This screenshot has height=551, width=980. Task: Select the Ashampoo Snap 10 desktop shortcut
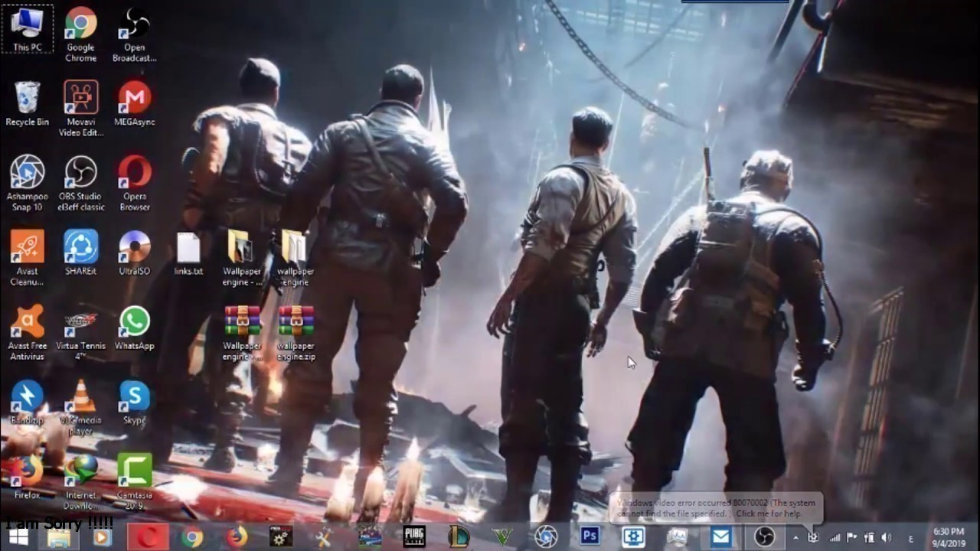28,184
